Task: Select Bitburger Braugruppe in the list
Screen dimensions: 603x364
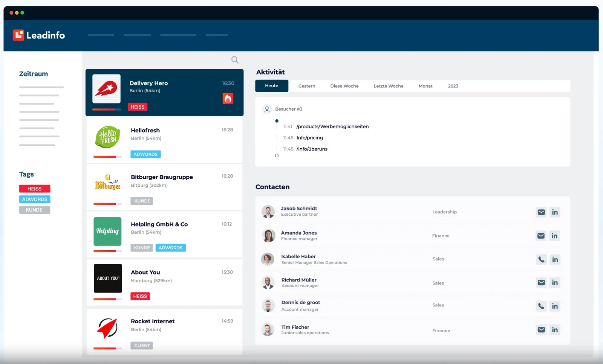Action: point(164,187)
